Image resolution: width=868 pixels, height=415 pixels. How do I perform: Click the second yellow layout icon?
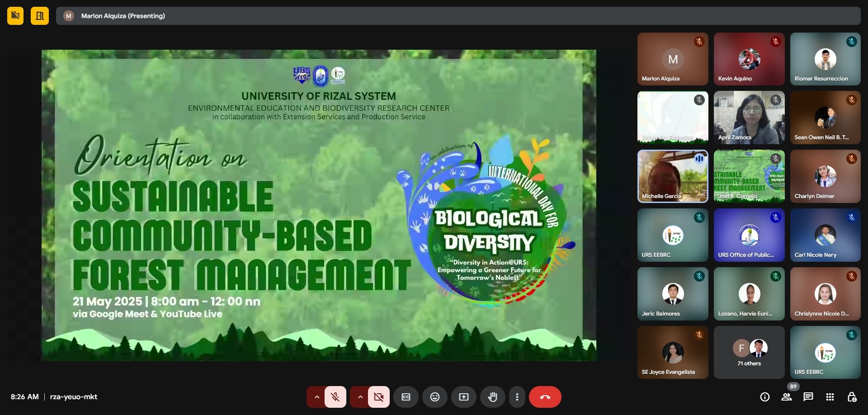(x=40, y=16)
